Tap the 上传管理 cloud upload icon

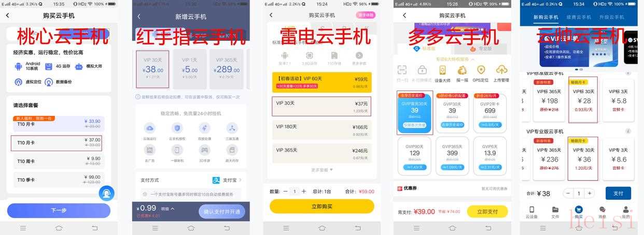coord(501,70)
